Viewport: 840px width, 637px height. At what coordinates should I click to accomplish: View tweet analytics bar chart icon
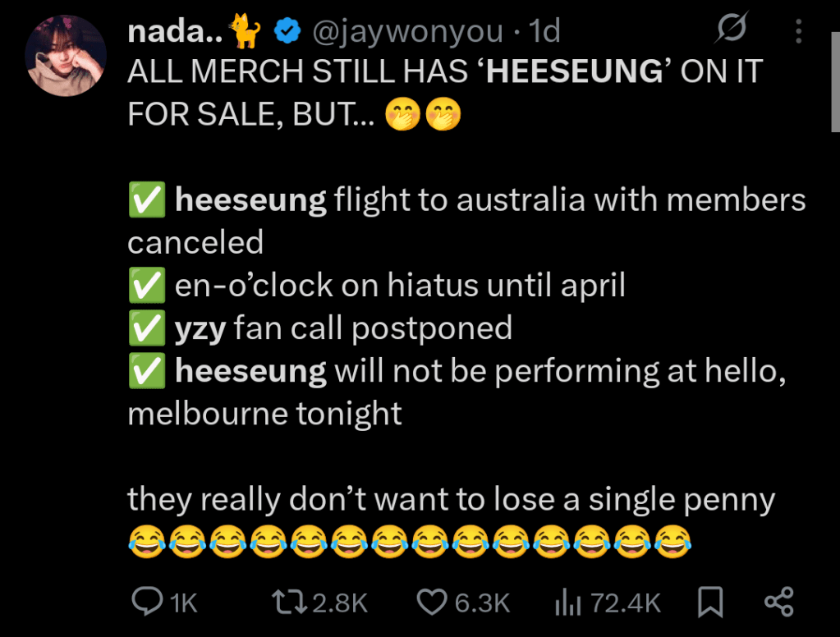pyautogui.click(x=567, y=603)
